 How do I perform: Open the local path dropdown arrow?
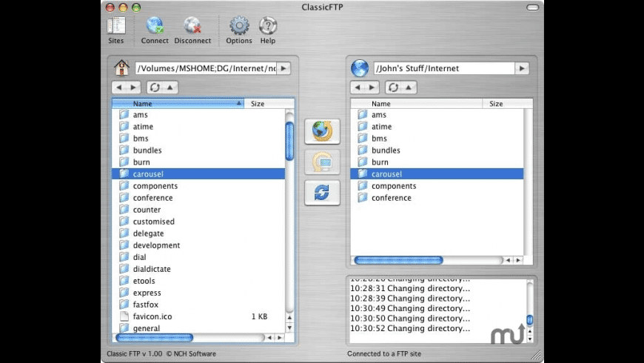(x=284, y=68)
